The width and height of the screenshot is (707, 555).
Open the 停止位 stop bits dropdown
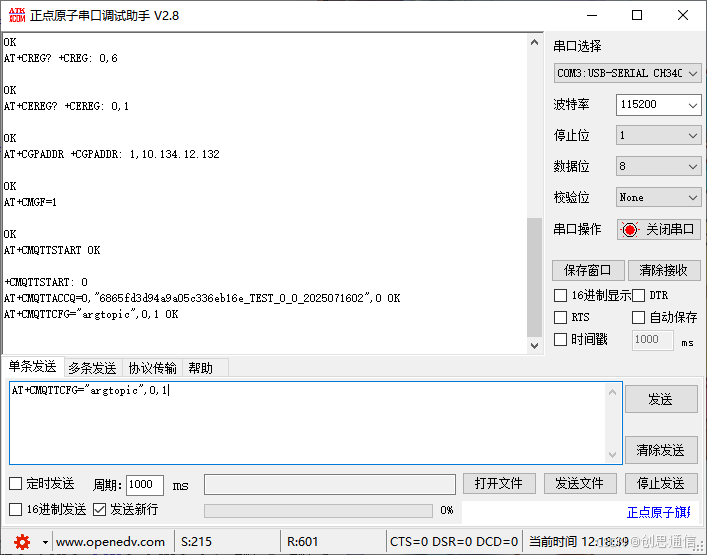tap(658, 135)
